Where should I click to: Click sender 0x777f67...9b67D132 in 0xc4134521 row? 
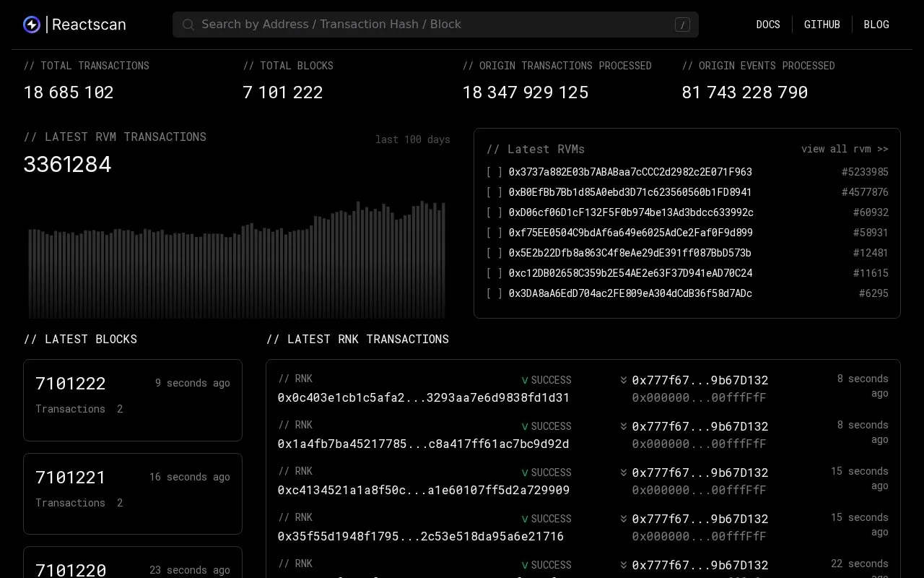[x=700, y=473]
